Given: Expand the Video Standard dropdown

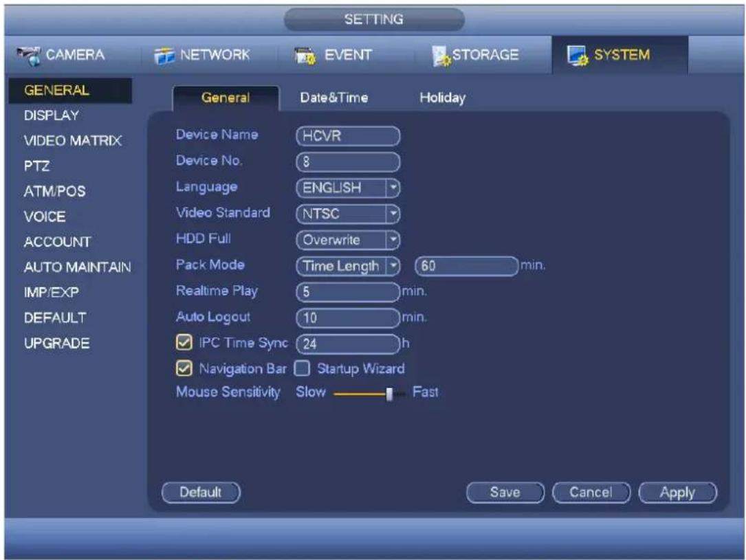Looking at the screenshot, I should click(x=393, y=214).
